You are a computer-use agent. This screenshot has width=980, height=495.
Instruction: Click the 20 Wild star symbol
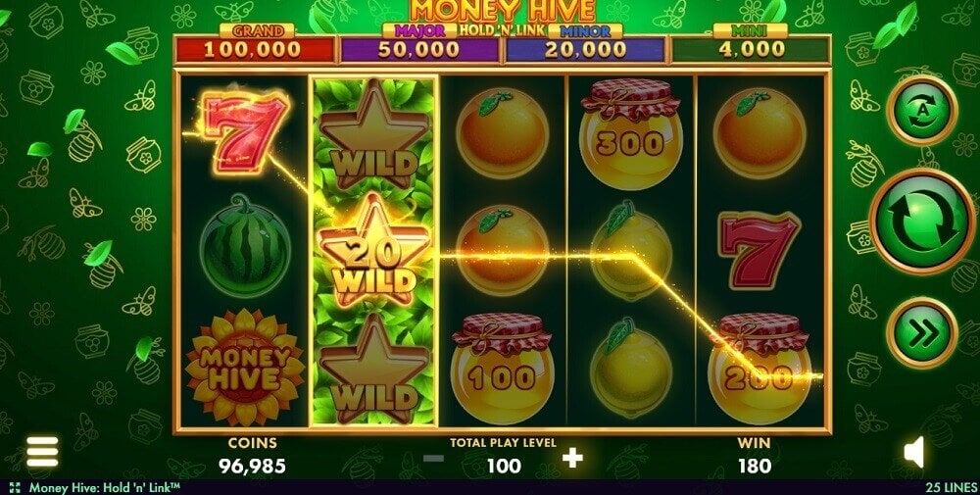click(374, 251)
